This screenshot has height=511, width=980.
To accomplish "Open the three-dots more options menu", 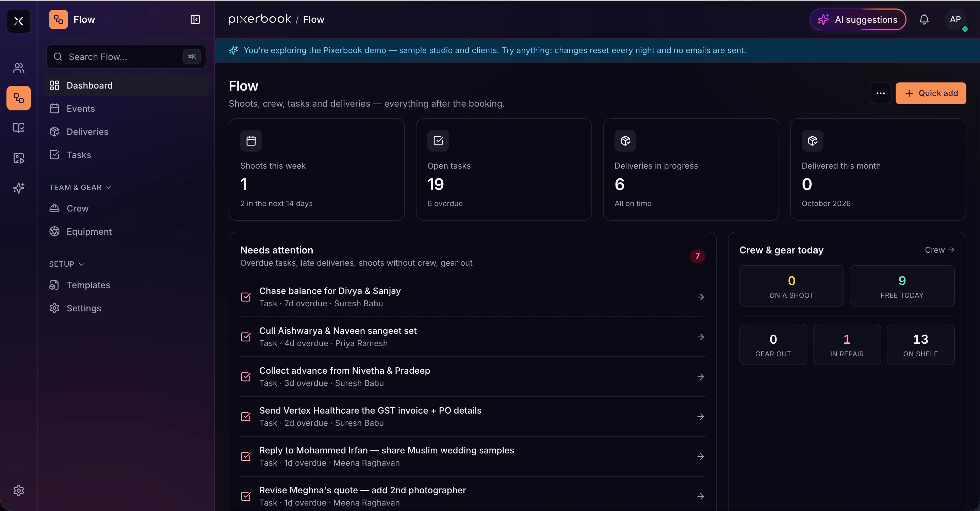I will pos(880,93).
